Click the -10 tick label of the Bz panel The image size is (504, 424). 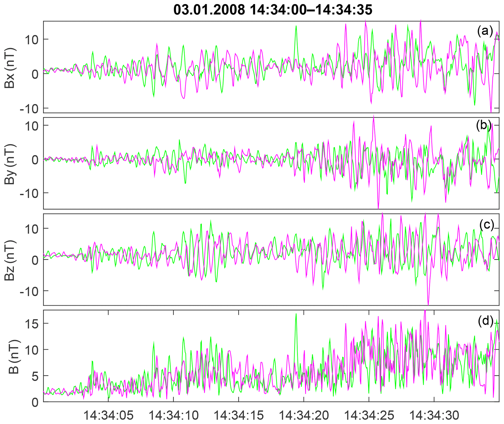tap(29, 291)
